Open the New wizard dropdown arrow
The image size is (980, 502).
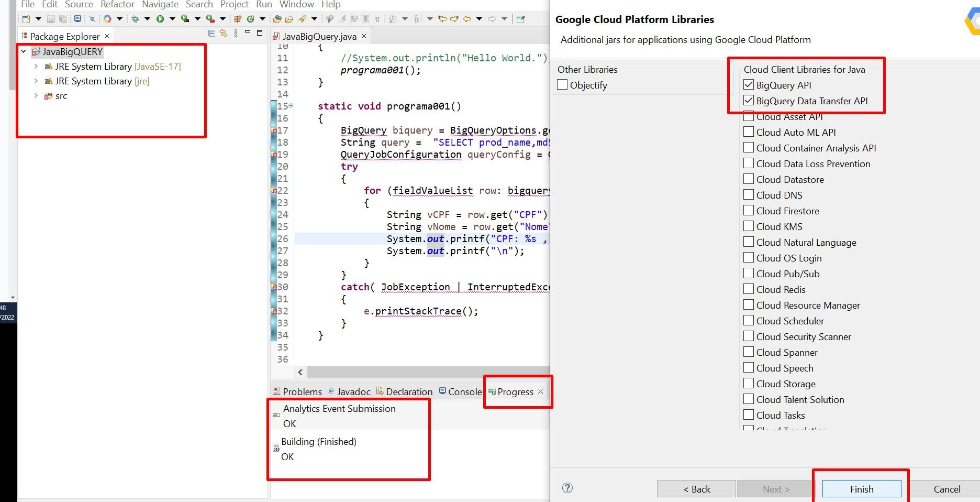(38, 19)
